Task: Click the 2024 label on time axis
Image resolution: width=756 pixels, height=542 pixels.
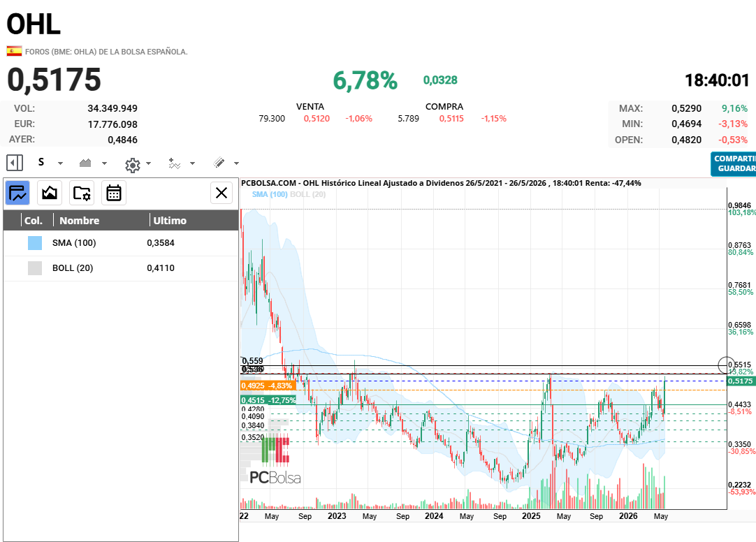Action: 434,516
